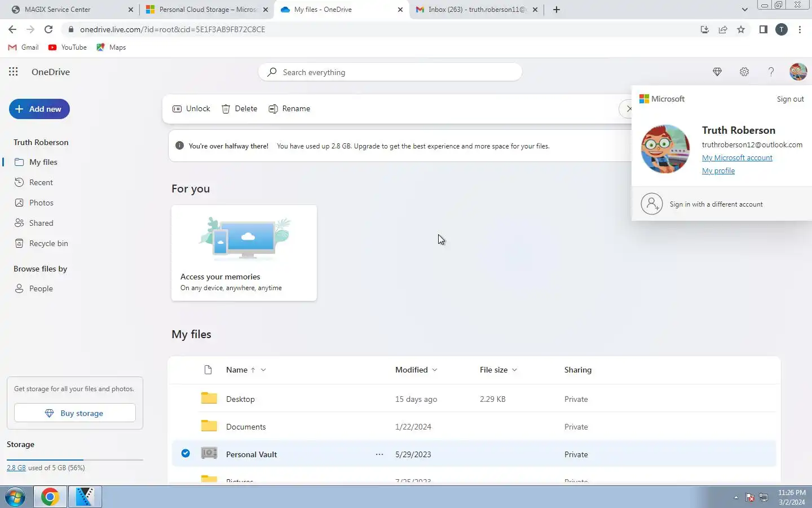
Task: Switch to Personal Cloud Storage tab
Action: click(206, 10)
